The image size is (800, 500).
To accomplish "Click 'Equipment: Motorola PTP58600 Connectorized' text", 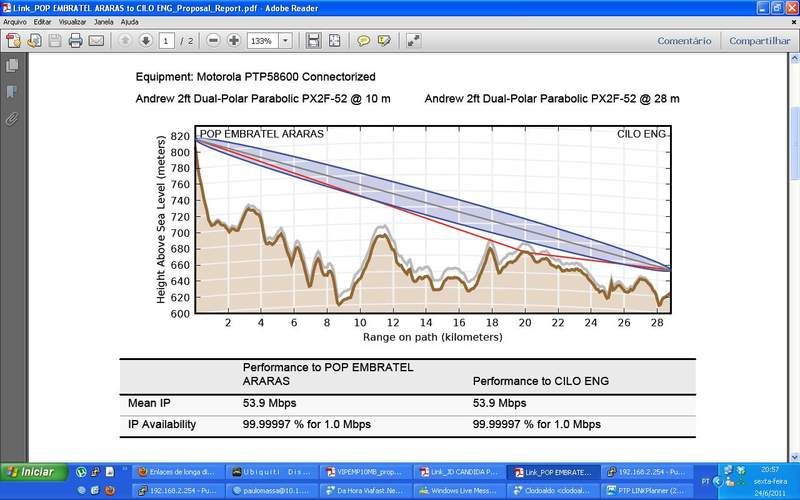I will point(256,77).
